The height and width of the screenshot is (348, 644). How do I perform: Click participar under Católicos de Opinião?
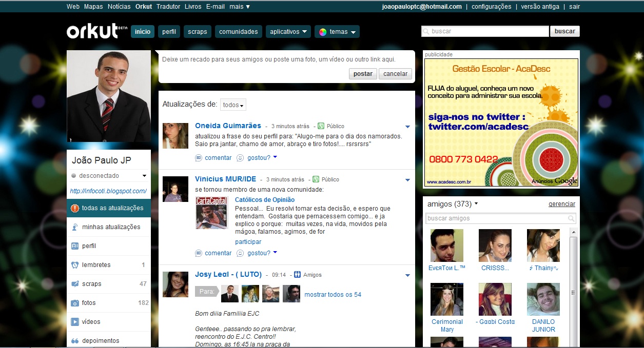coord(248,242)
